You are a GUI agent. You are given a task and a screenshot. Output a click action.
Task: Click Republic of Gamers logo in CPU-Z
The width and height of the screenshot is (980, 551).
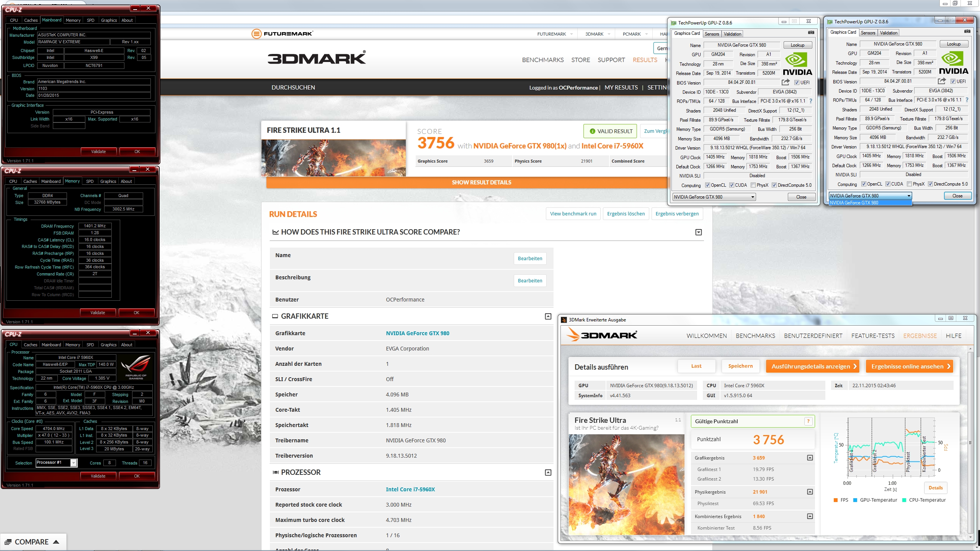[136, 367]
